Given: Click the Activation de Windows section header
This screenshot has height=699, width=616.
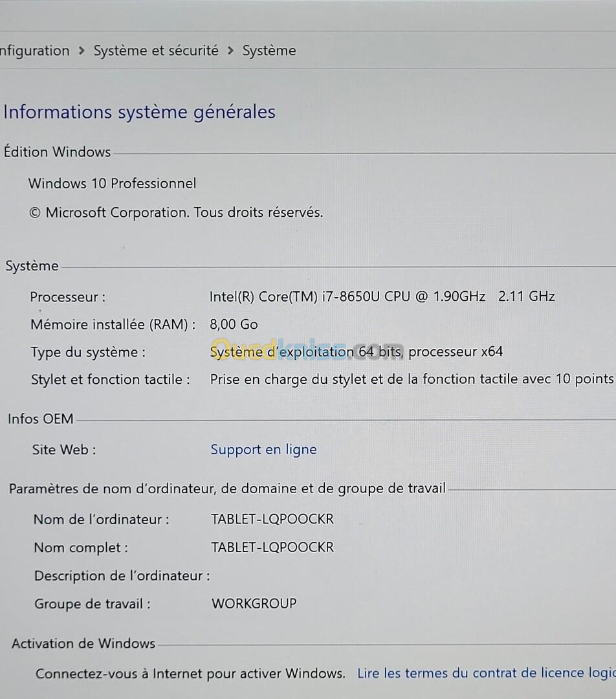Looking at the screenshot, I should 83,643.
